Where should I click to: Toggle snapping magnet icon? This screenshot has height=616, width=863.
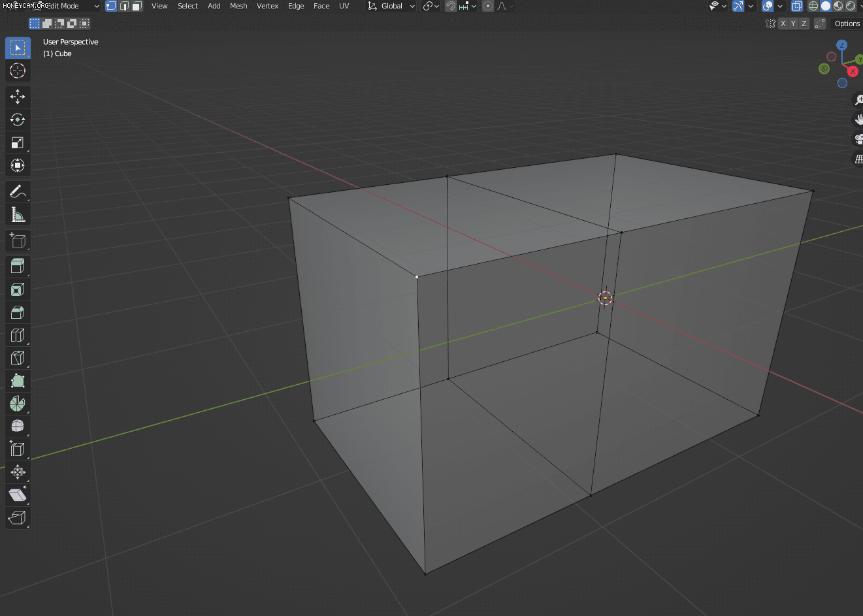[451, 6]
